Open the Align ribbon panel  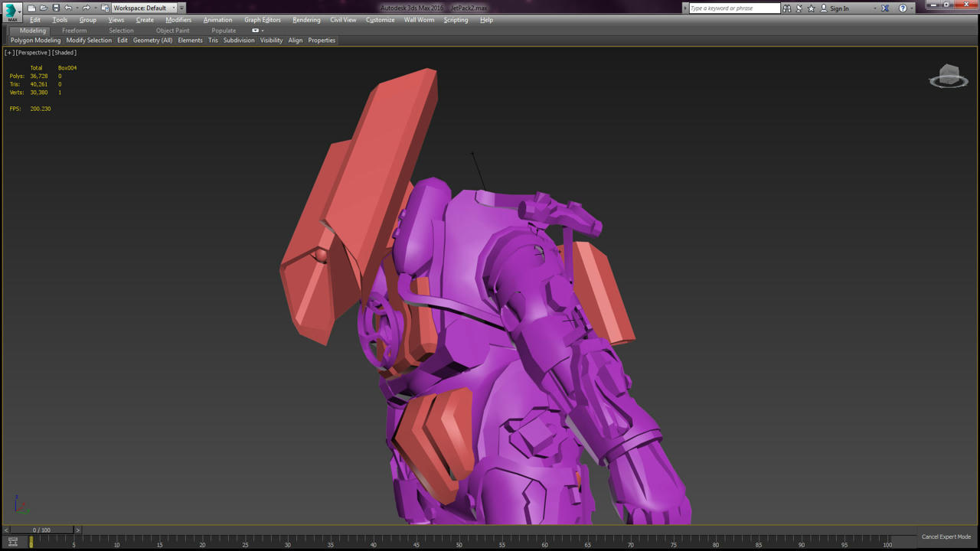296,41
